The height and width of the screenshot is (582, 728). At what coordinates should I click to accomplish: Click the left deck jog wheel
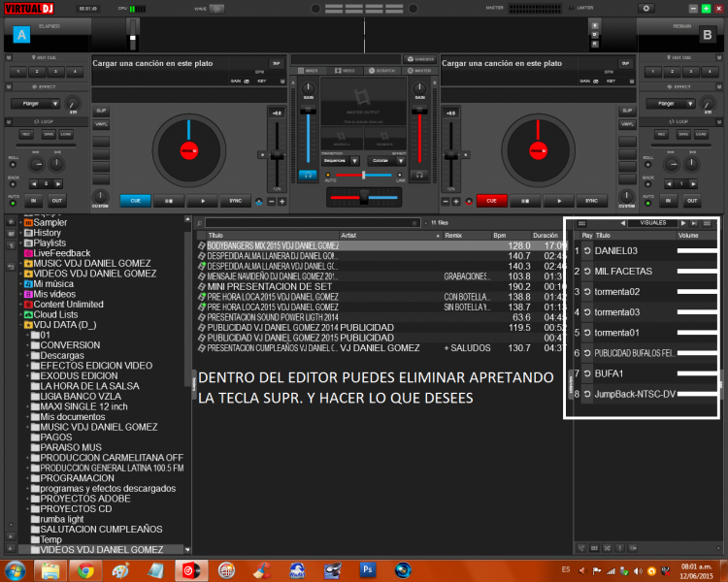(x=189, y=151)
